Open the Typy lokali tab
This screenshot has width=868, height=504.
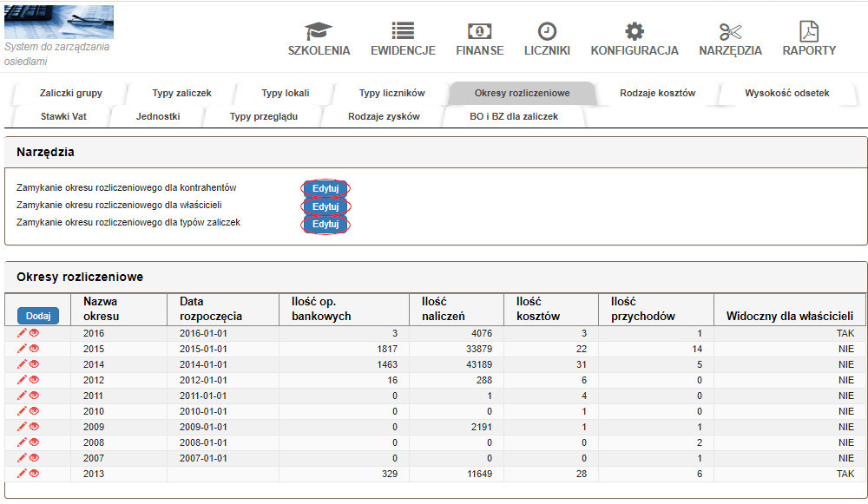285,93
